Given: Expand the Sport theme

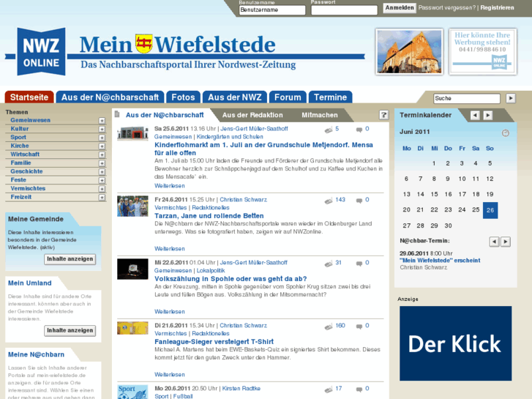Looking at the screenshot, I should click(x=102, y=138).
